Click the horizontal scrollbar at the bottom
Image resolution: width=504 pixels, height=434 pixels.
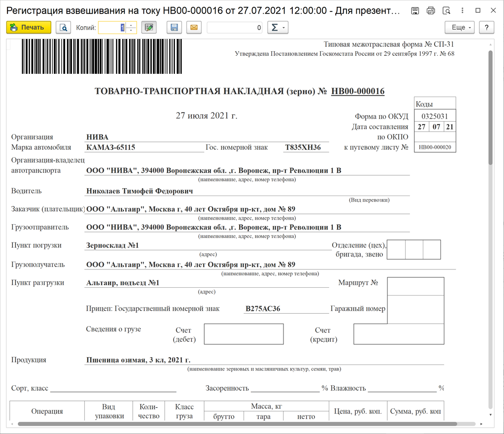(x=246, y=424)
